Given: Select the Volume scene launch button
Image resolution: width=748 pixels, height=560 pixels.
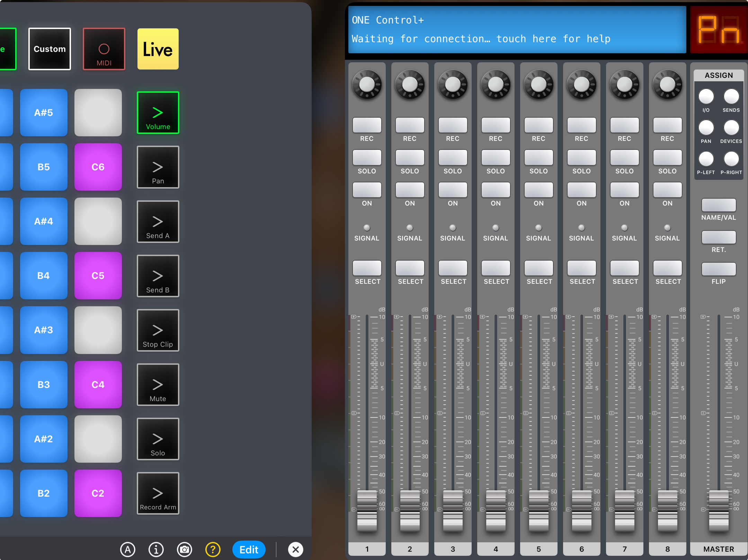Looking at the screenshot, I should point(158,112).
